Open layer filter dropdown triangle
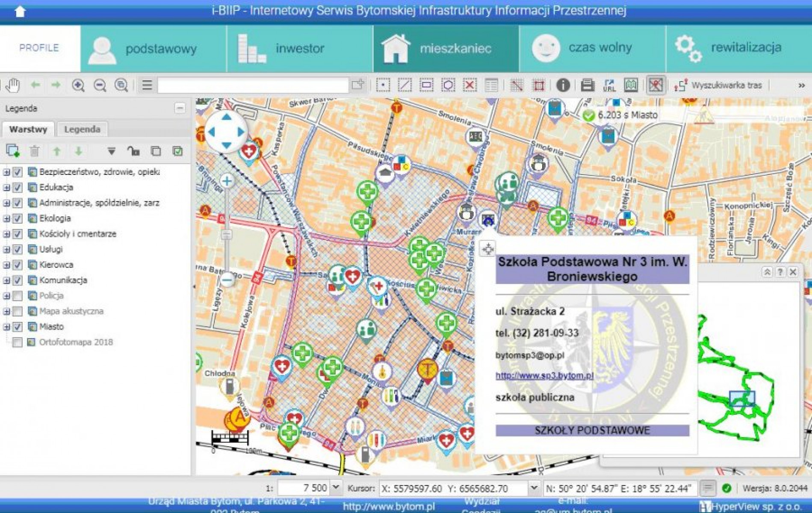The height and width of the screenshot is (513, 812). (x=112, y=151)
